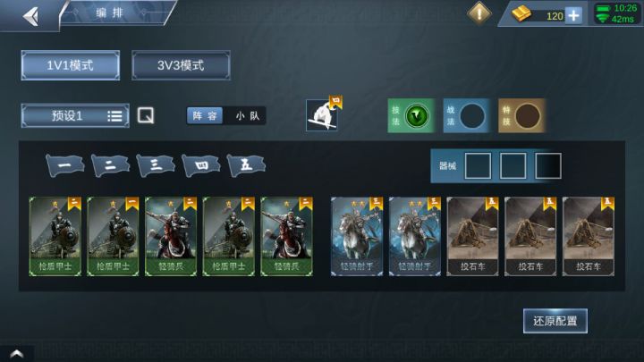Click the search icon beside 预设1
The height and width of the screenshot is (362, 644).
click(x=146, y=115)
